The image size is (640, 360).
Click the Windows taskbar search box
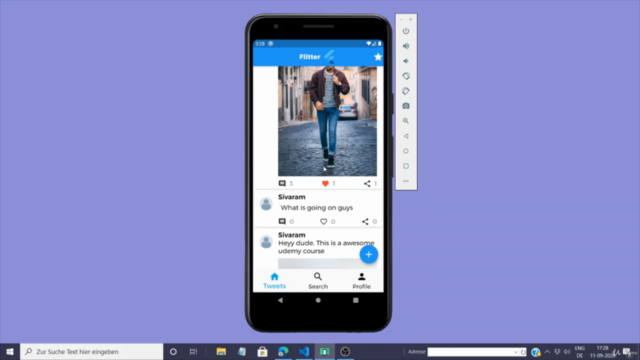tap(91, 351)
